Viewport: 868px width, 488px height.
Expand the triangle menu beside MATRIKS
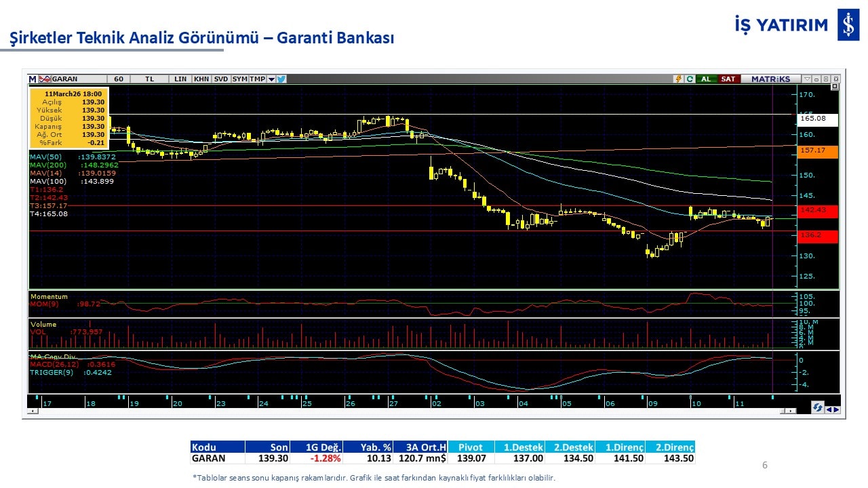tap(806, 79)
